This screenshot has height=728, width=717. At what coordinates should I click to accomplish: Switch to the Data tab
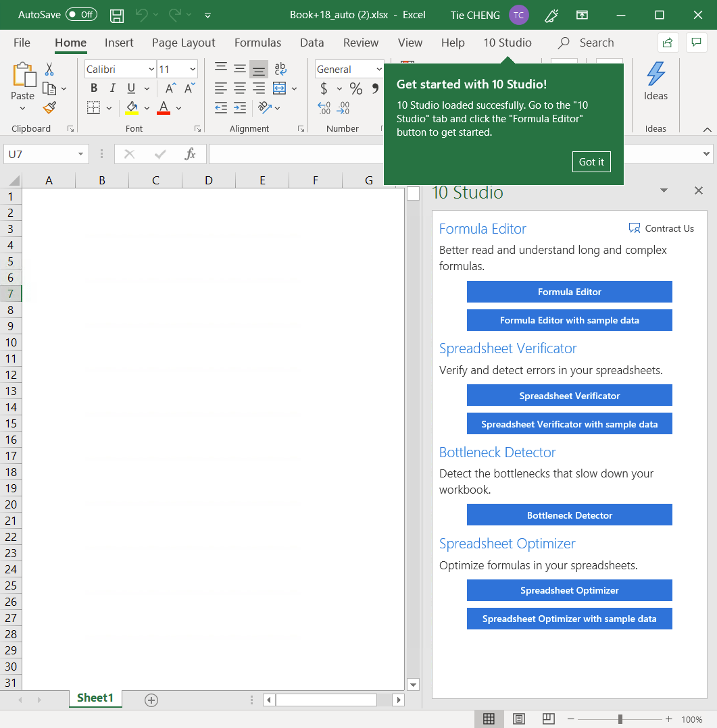click(312, 43)
